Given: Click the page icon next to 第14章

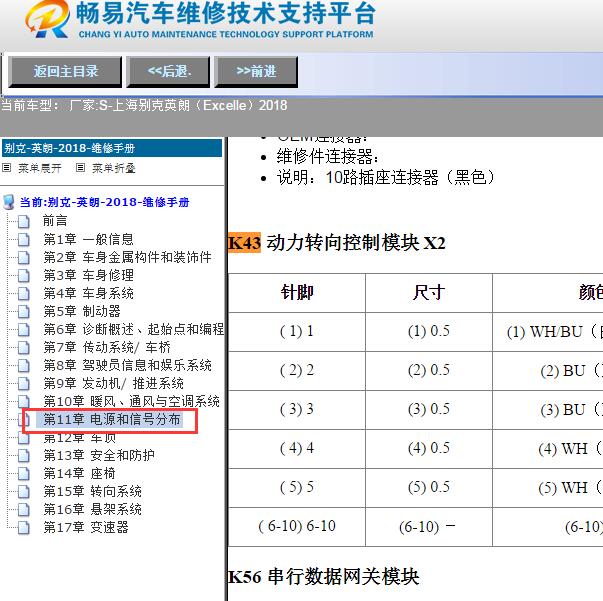Looking at the screenshot, I should [x=24, y=474].
